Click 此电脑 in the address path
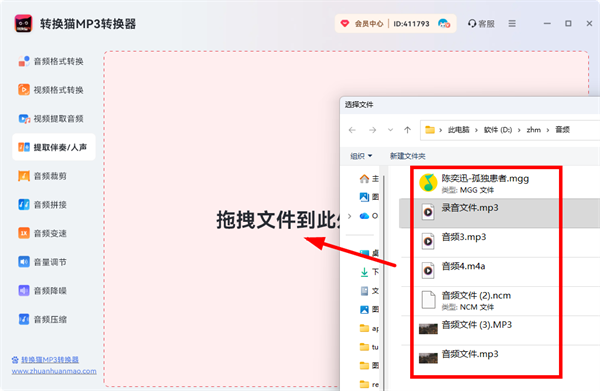 [x=458, y=130]
